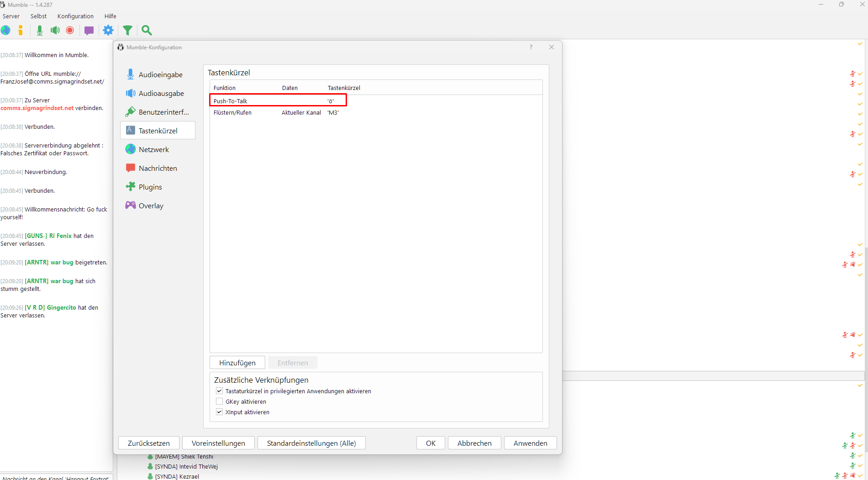Click the Voreinstellungen button

[x=218, y=443]
